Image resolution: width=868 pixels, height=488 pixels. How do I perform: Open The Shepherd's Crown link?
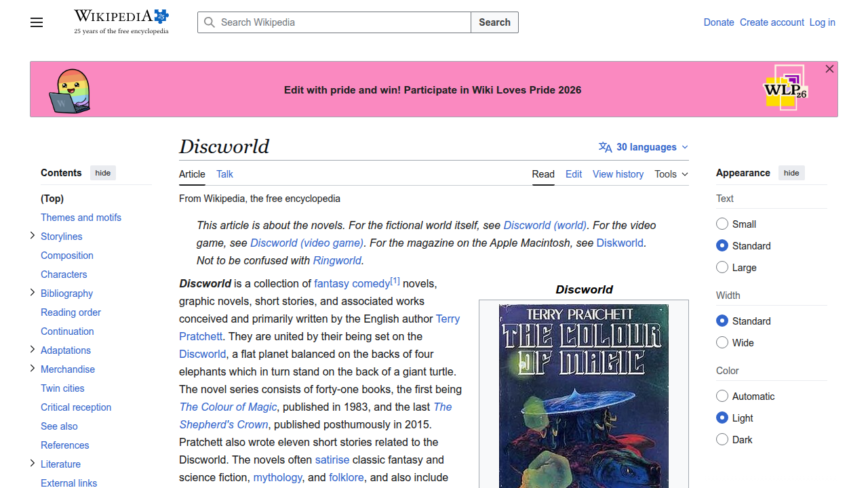224,424
